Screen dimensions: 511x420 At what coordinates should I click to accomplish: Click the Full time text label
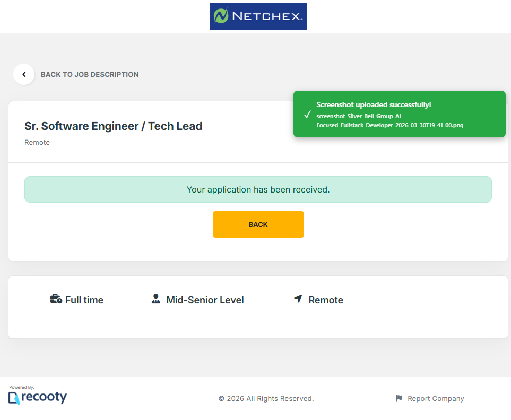(x=84, y=300)
